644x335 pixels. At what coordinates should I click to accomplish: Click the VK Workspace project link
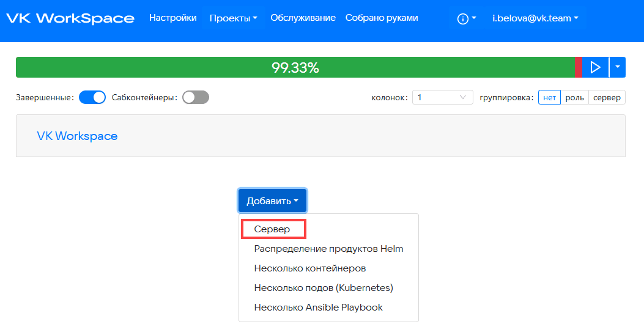(77, 136)
